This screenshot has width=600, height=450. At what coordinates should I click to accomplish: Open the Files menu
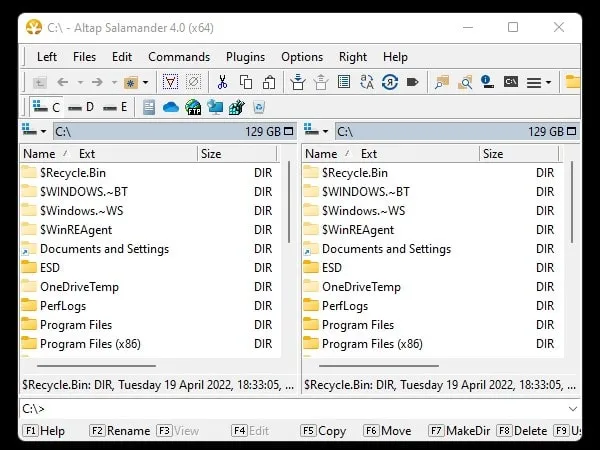click(84, 57)
